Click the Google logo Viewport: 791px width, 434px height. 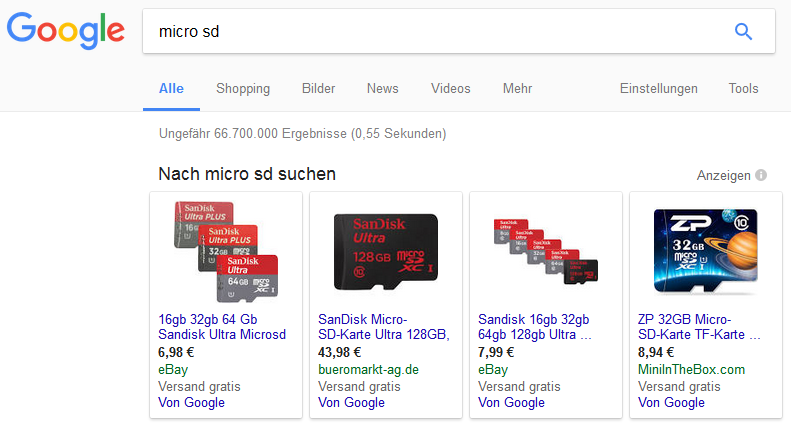click(66, 30)
